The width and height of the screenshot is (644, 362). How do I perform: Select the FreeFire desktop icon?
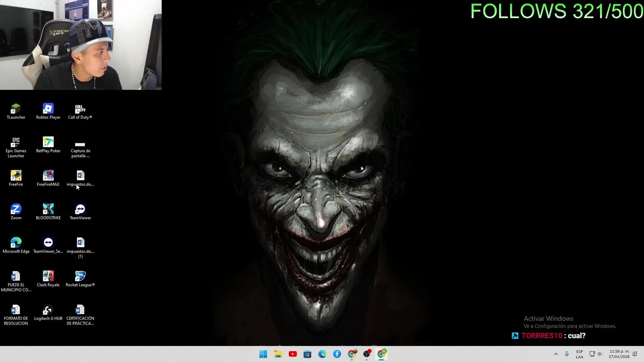(16, 178)
